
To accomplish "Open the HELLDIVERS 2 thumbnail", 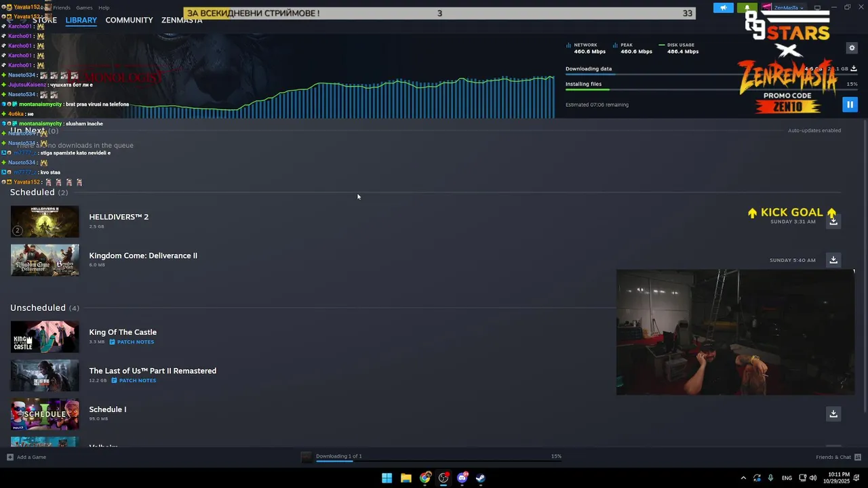I will 45,222.
